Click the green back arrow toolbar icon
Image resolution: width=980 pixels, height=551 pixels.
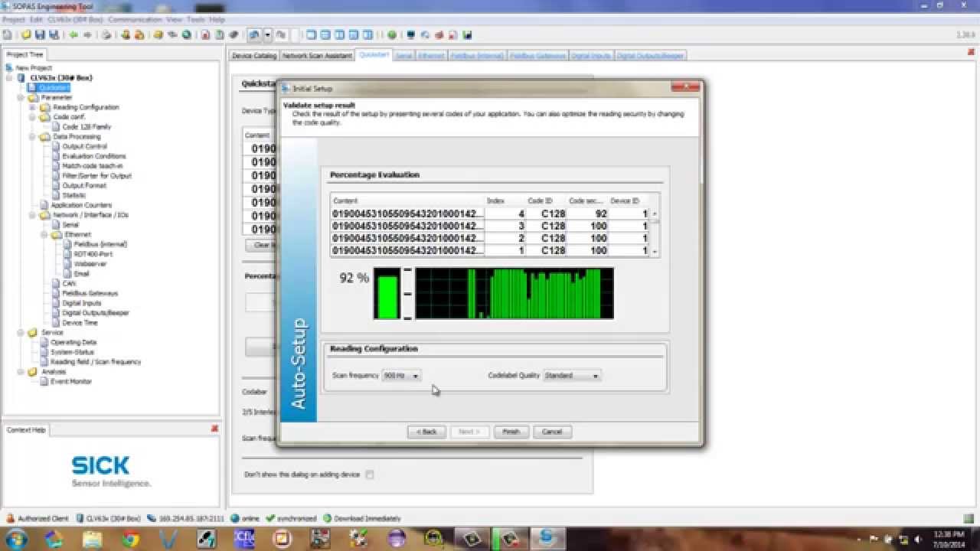73,35
